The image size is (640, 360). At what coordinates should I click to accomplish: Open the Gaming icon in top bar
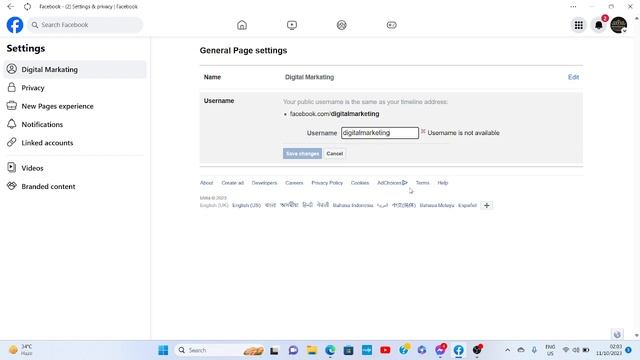(391, 25)
